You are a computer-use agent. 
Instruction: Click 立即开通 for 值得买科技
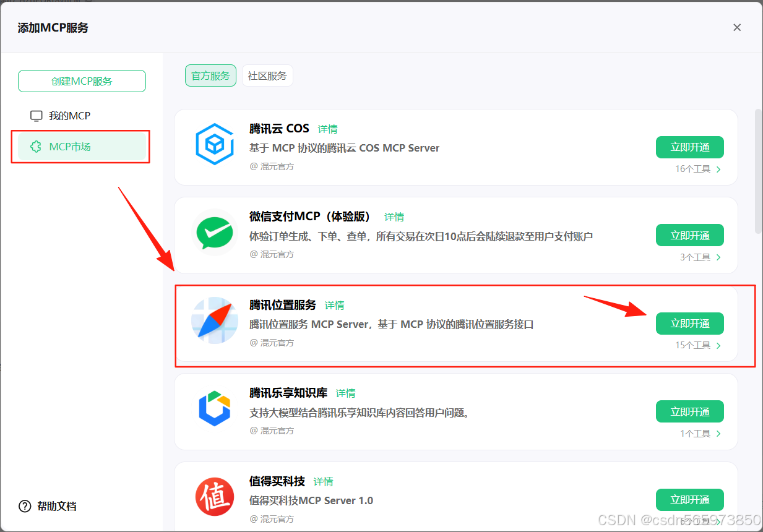click(690, 500)
